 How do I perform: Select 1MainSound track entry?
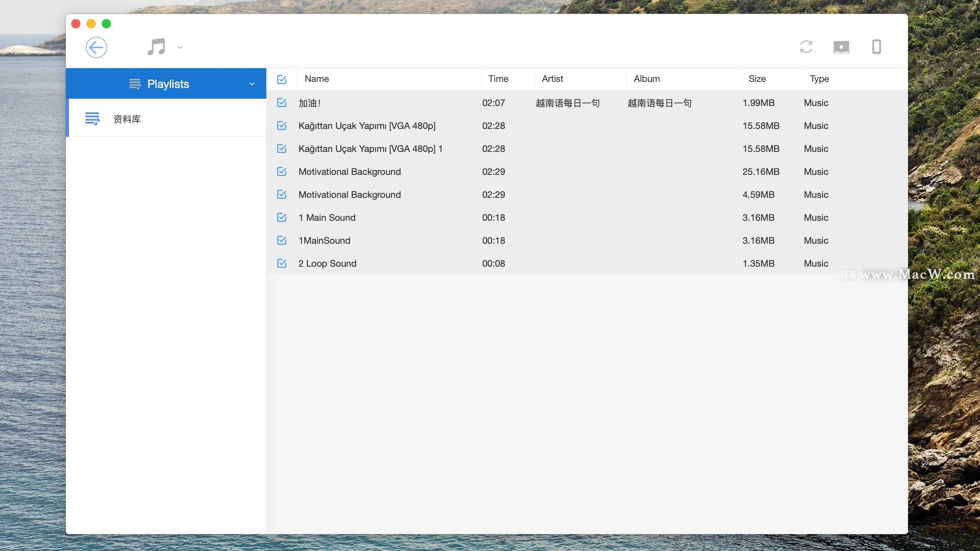[x=324, y=240]
